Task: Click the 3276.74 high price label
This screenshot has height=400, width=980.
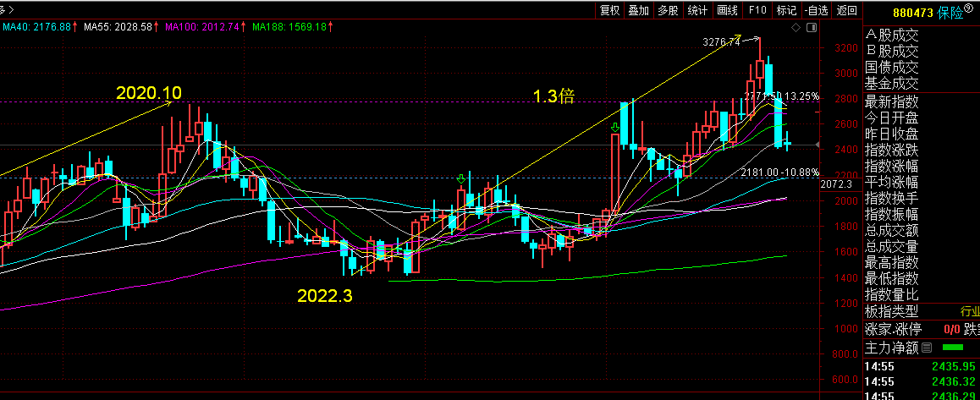Action: click(x=721, y=42)
